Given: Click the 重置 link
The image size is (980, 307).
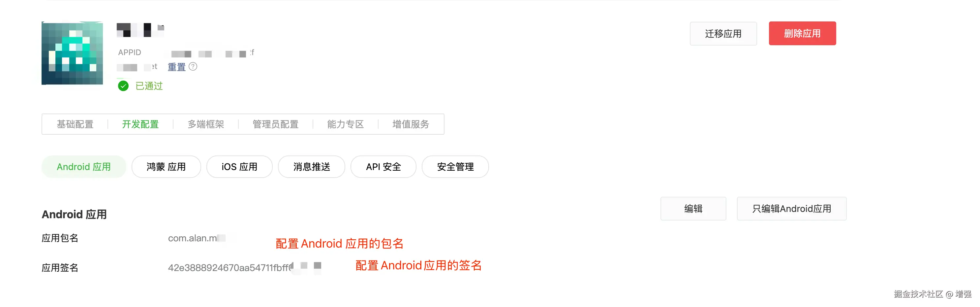Looking at the screenshot, I should [x=176, y=67].
